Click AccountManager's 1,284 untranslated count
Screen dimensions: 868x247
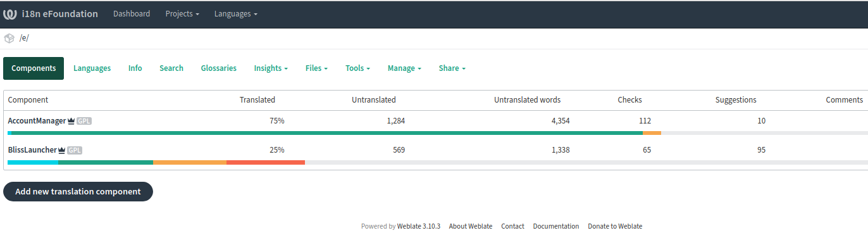[x=396, y=121]
